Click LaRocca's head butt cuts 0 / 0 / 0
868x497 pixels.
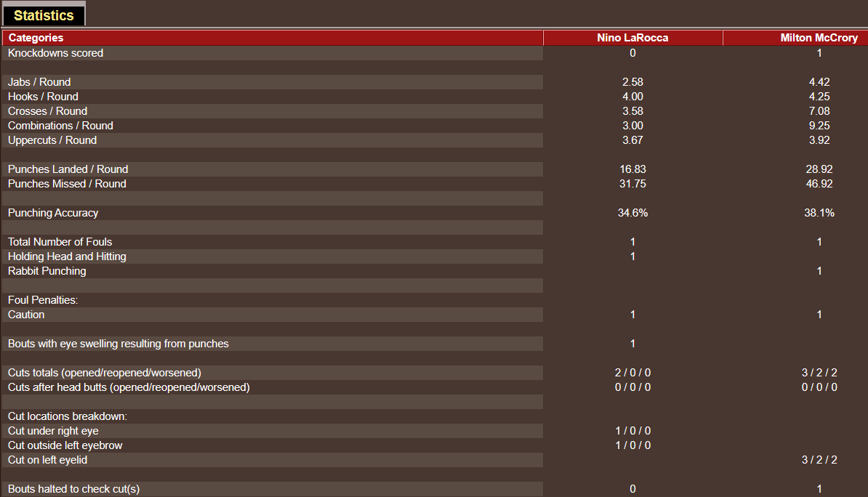pos(632,387)
